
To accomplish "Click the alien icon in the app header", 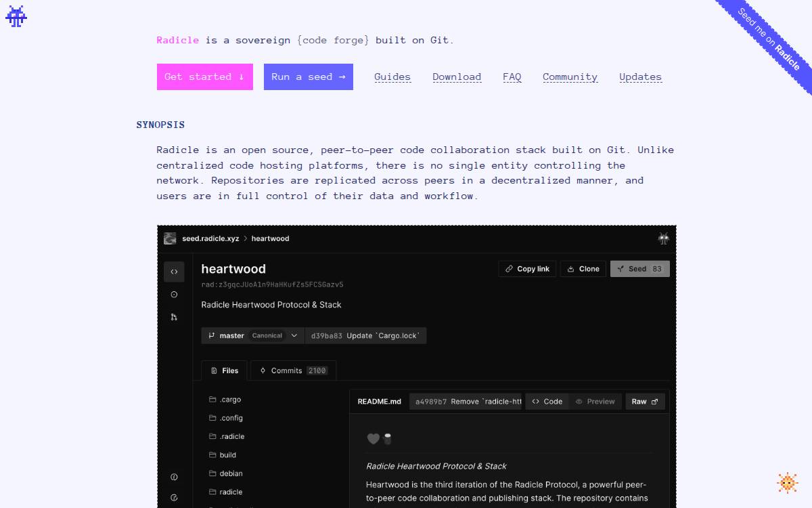I will 663,238.
